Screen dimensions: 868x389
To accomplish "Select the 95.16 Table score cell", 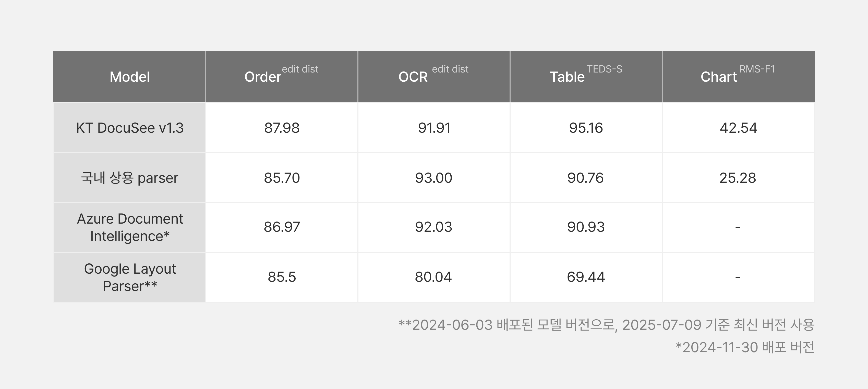I will (x=586, y=128).
